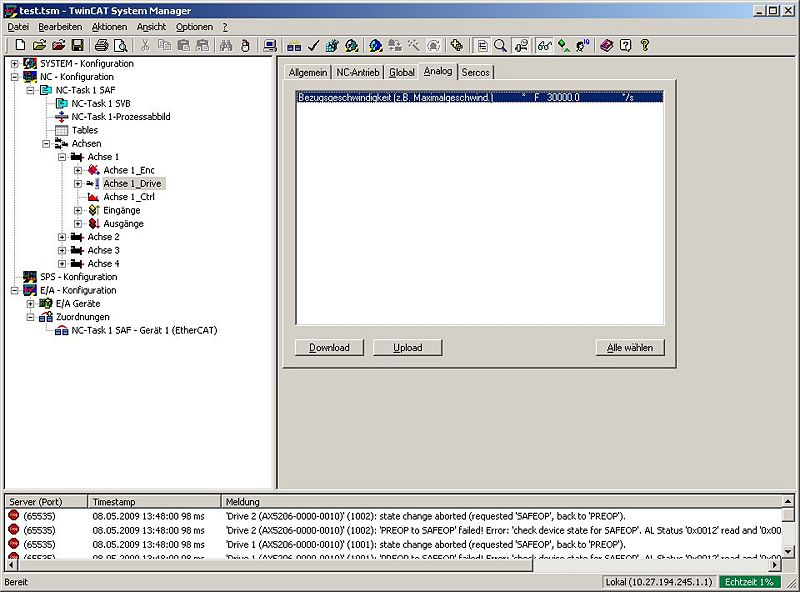
Task: Click the Server (Port) column header
Action: 46,502
